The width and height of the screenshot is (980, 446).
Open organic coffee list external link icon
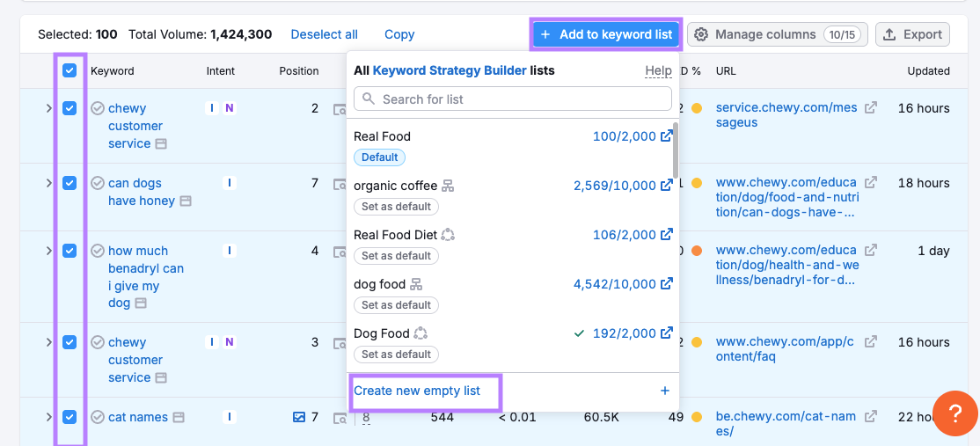[x=667, y=185]
